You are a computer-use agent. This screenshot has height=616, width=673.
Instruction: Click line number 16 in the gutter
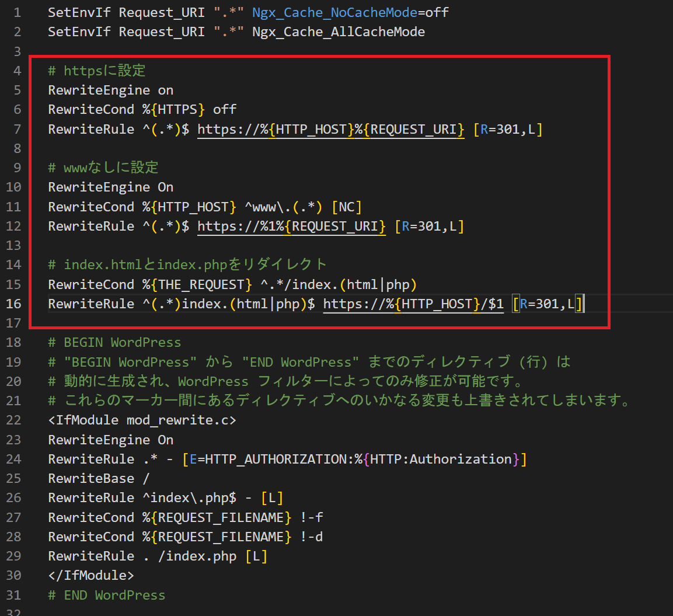click(14, 304)
